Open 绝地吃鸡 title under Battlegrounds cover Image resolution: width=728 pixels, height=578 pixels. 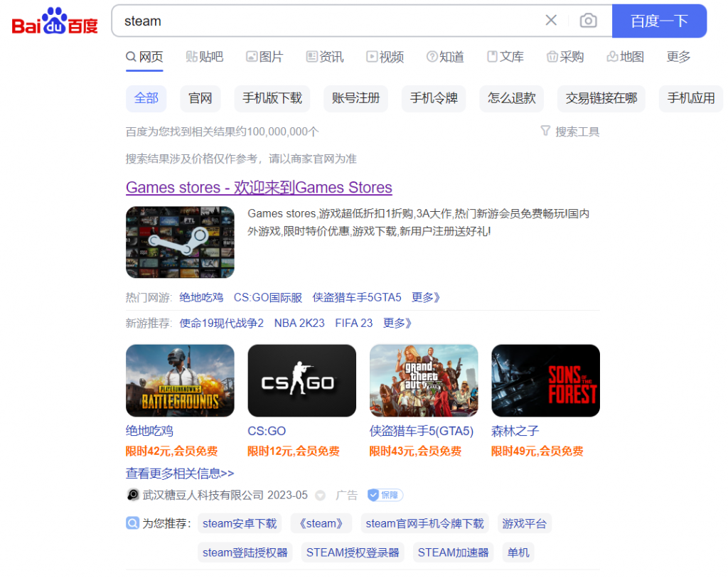pos(149,432)
